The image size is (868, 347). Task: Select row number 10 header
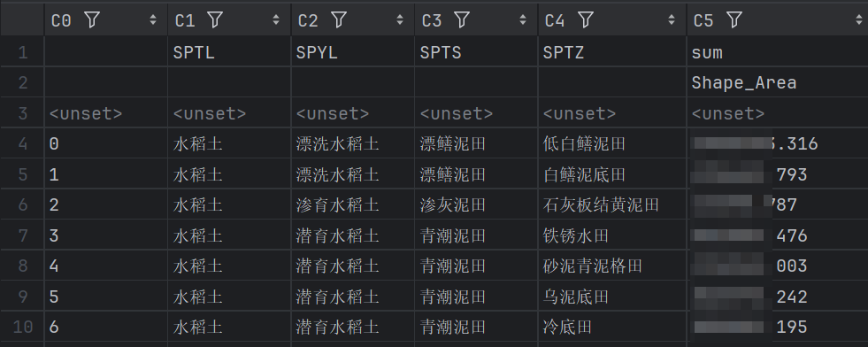pyautogui.click(x=22, y=327)
